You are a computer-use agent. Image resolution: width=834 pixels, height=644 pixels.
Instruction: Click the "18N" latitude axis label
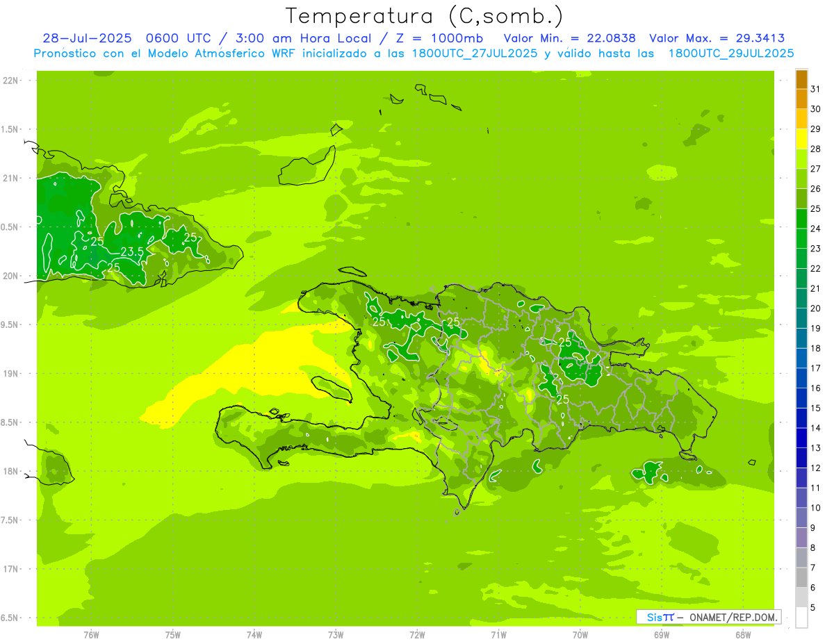[x=10, y=471]
